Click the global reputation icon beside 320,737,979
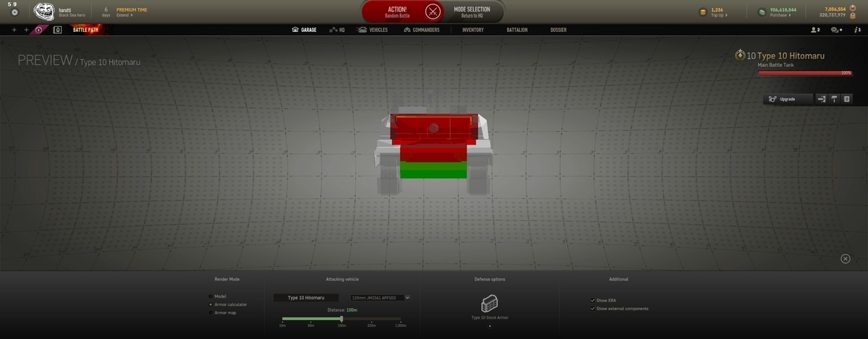The image size is (868, 339). [x=851, y=15]
